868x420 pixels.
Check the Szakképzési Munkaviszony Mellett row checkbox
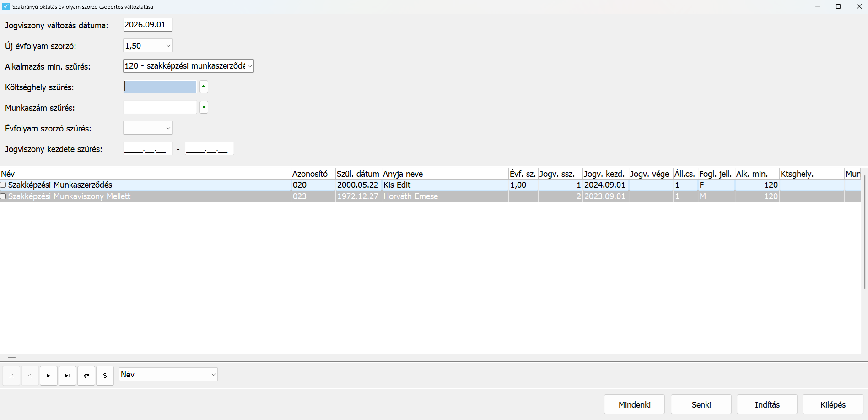[4, 196]
